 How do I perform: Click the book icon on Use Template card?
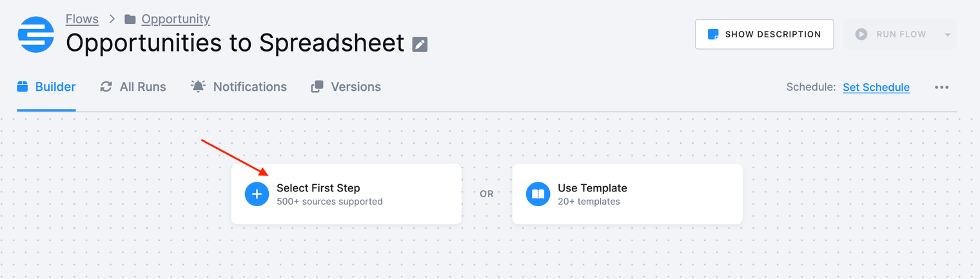pos(538,194)
